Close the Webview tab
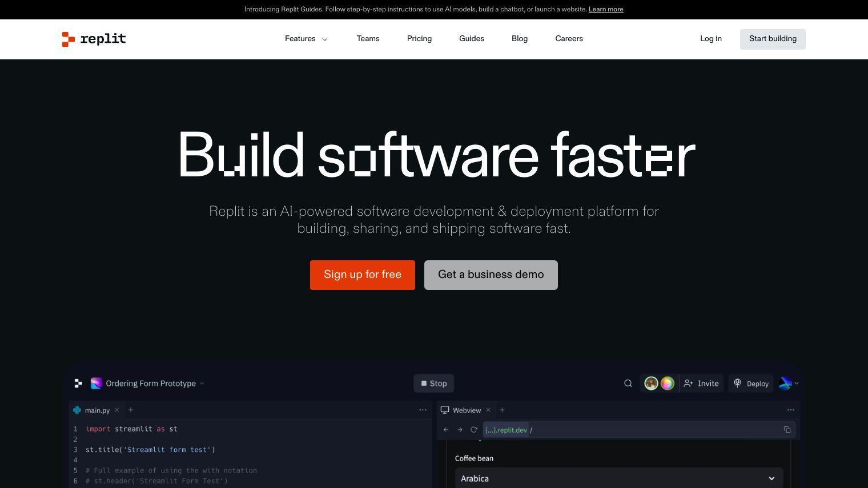The image size is (868, 488). pos(488,410)
